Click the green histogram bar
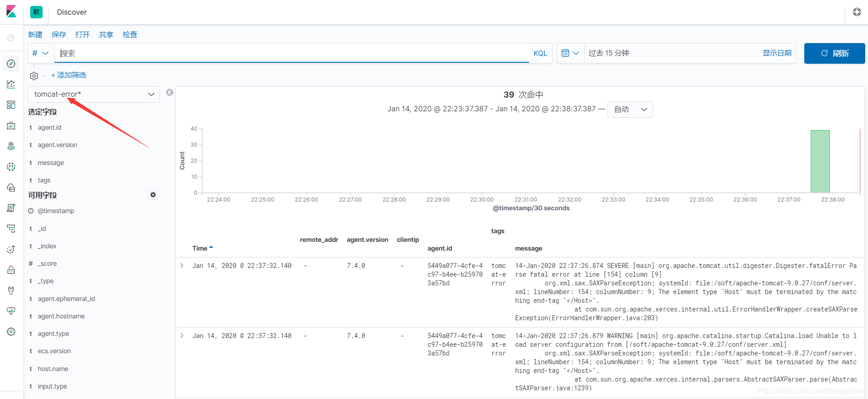868x399 pixels. [x=820, y=161]
